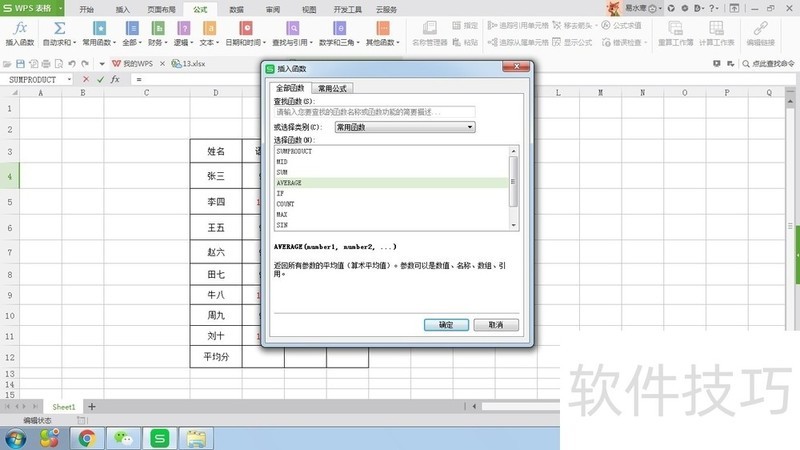Viewport: 800px width, 450px height.
Task: Click 追踪引用单元格 in ribbon
Action: pos(517,26)
